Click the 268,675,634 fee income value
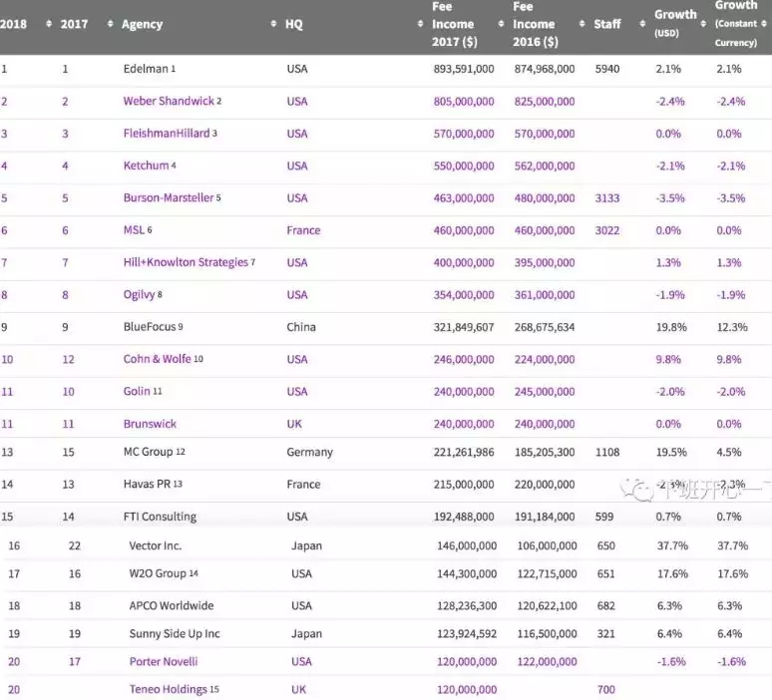The width and height of the screenshot is (772, 700). [x=544, y=327]
